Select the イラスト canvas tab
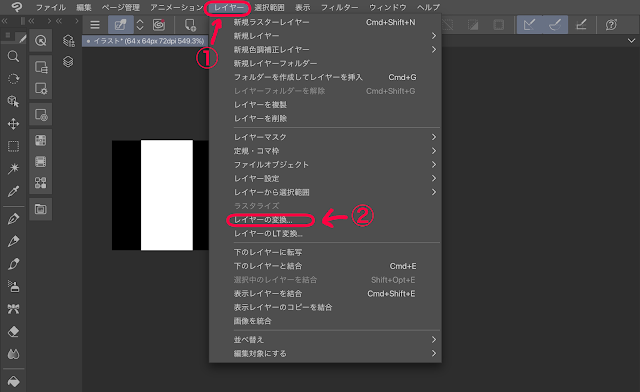 [x=145, y=41]
